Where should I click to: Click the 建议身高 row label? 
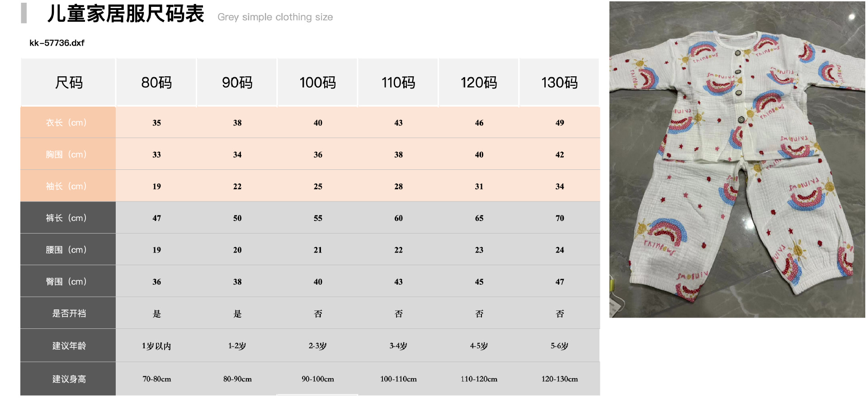(69, 379)
